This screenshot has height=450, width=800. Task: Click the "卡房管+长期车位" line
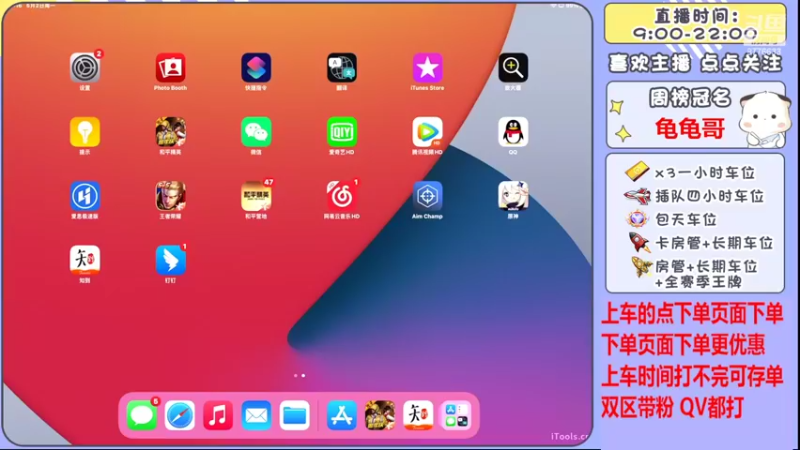[714, 243]
